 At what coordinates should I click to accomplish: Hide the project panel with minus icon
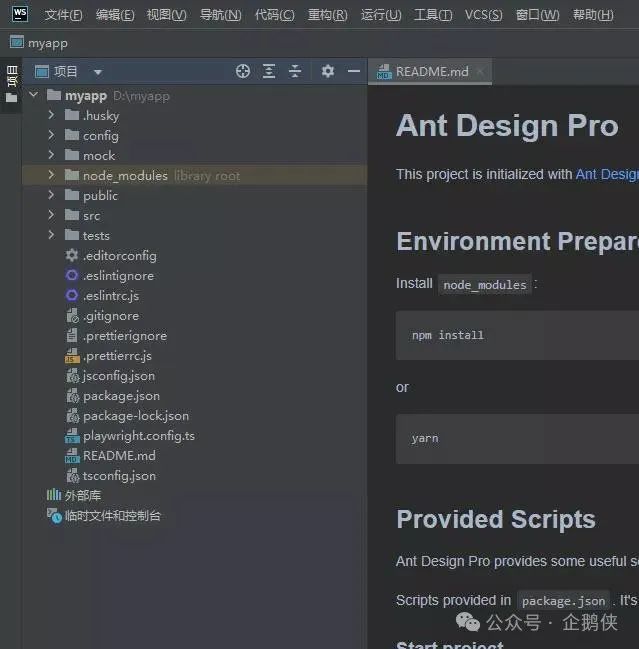354,71
